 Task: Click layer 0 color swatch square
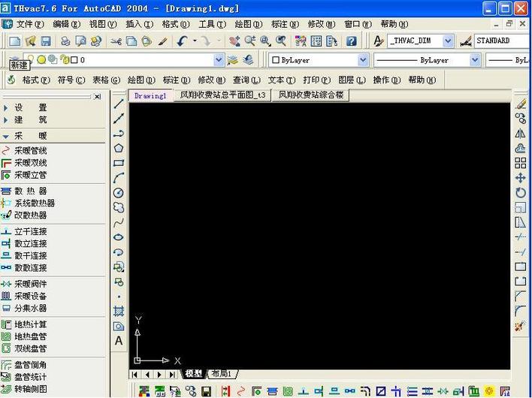click(x=74, y=60)
